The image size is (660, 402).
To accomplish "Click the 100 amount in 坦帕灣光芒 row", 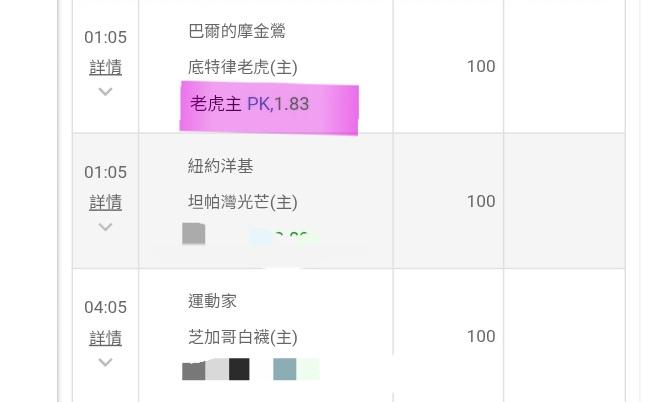I will point(481,201).
